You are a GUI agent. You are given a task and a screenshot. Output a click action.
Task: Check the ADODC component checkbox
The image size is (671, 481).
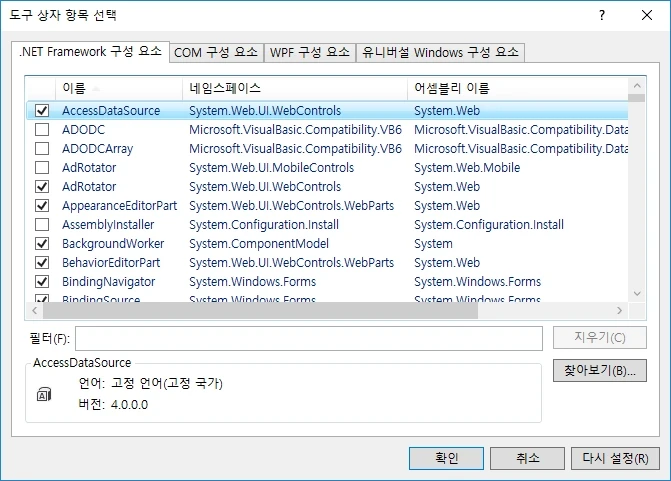coord(42,130)
